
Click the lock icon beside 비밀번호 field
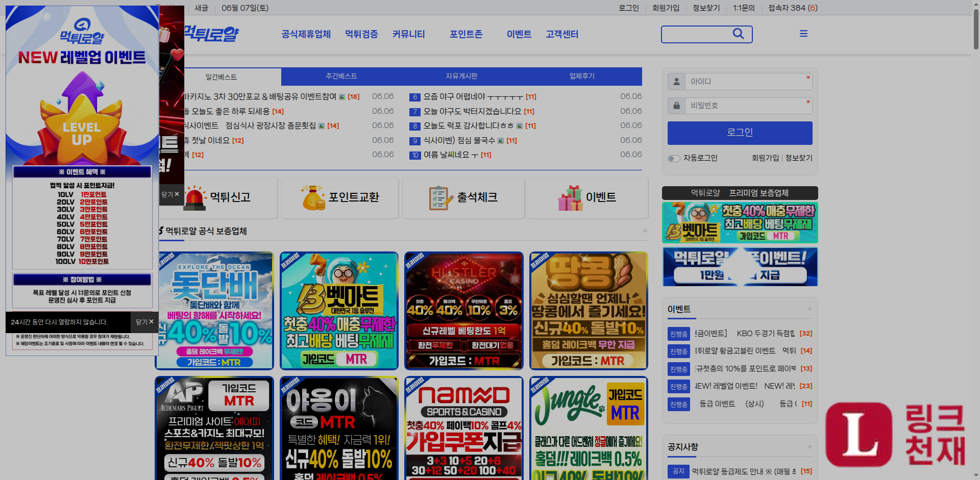(676, 106)
